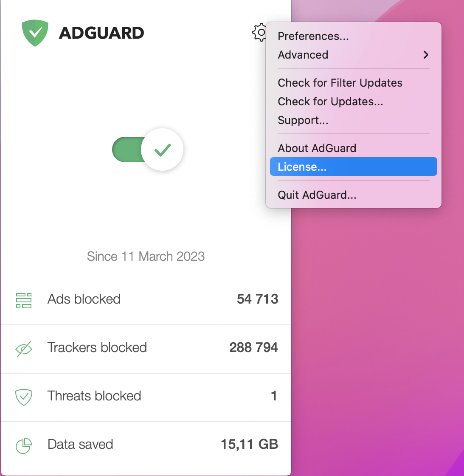Click the Ads blocked icon

[24, 300]
